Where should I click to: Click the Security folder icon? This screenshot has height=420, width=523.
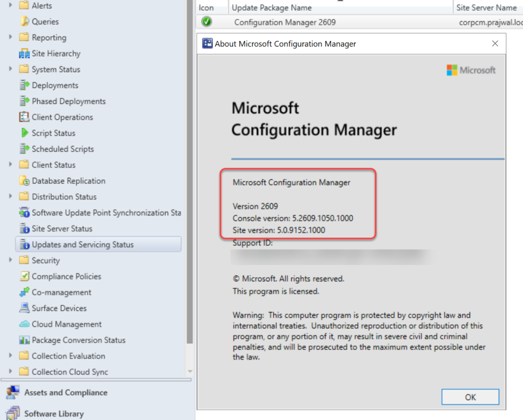point(23,260)
